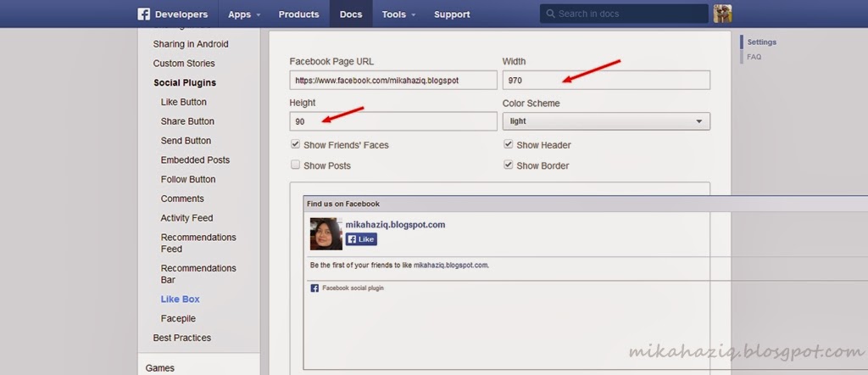Click the Facebook social plugin icon

click(x=314, y=288)
